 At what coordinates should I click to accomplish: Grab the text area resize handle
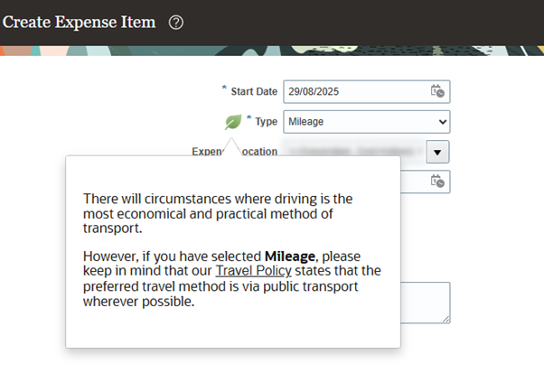446,318
